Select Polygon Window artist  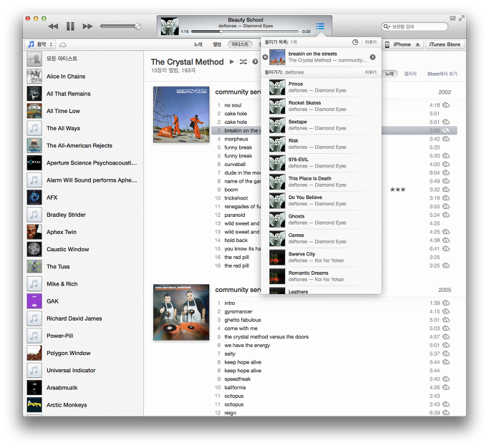[84, 354]
